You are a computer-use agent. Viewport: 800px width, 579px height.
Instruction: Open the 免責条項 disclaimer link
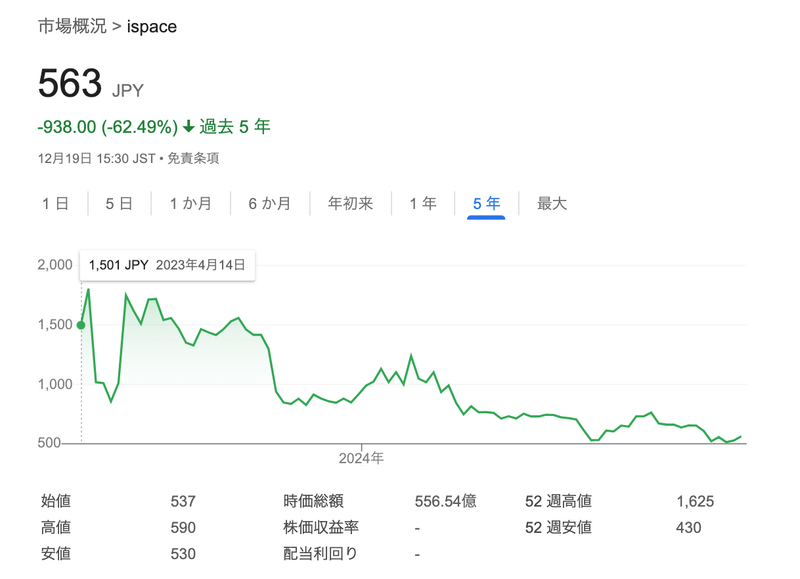click(193, 158)
